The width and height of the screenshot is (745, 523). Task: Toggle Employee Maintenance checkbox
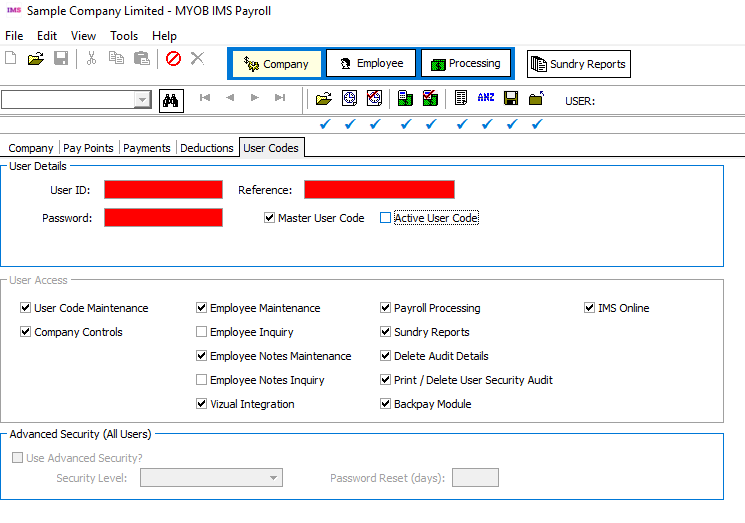[201, 308]
